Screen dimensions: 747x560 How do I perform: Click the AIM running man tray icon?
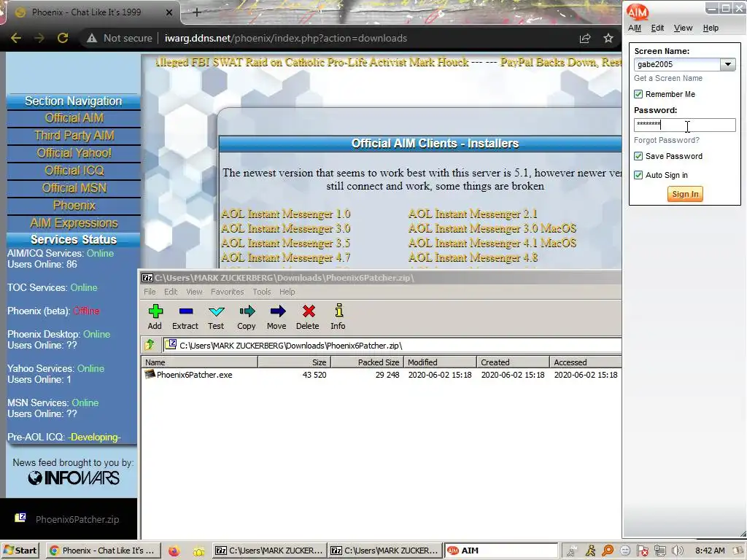589,551
